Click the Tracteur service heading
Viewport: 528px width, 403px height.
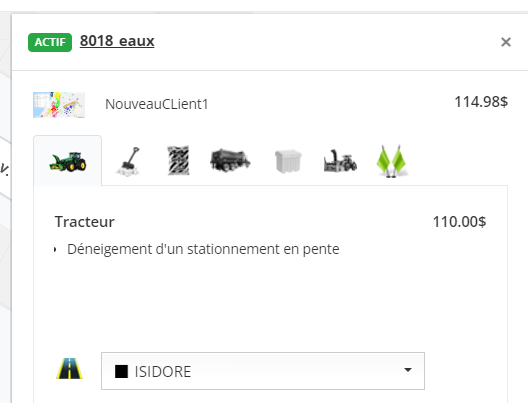(x=85, y=222)
